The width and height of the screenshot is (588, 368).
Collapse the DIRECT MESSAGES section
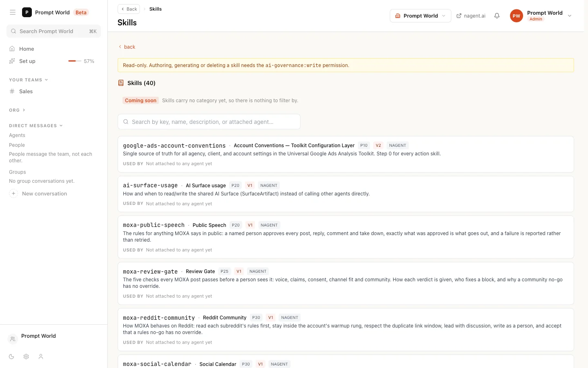point(36,126)
